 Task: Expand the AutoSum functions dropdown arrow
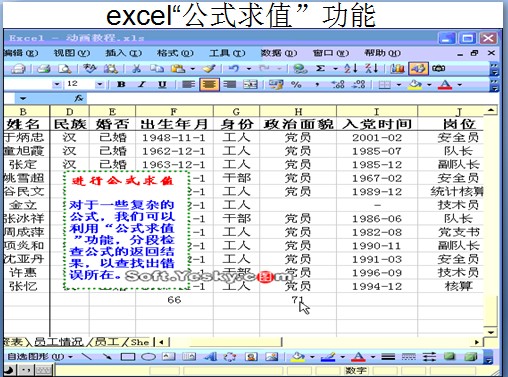tap(335, 69)
